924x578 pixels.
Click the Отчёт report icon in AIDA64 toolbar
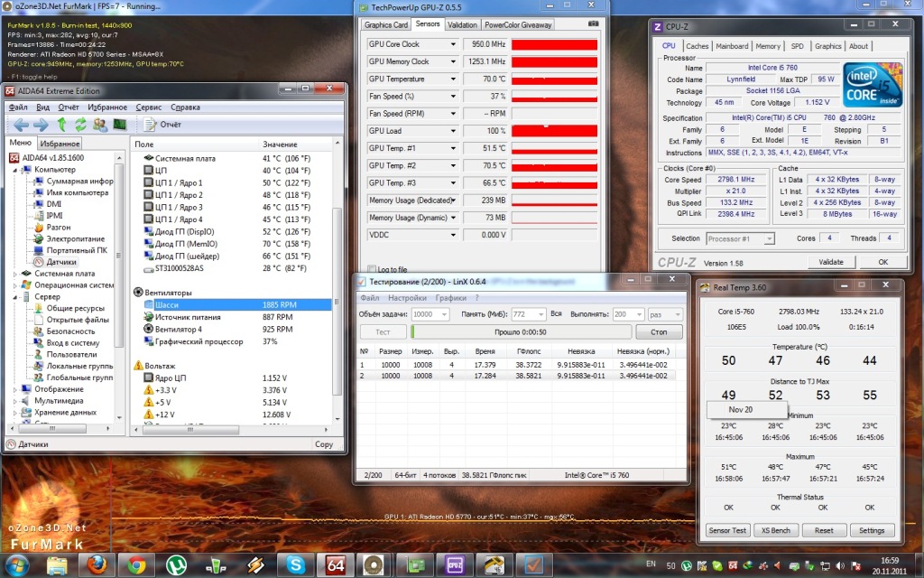pyautogui.click(x=162, y=125)
